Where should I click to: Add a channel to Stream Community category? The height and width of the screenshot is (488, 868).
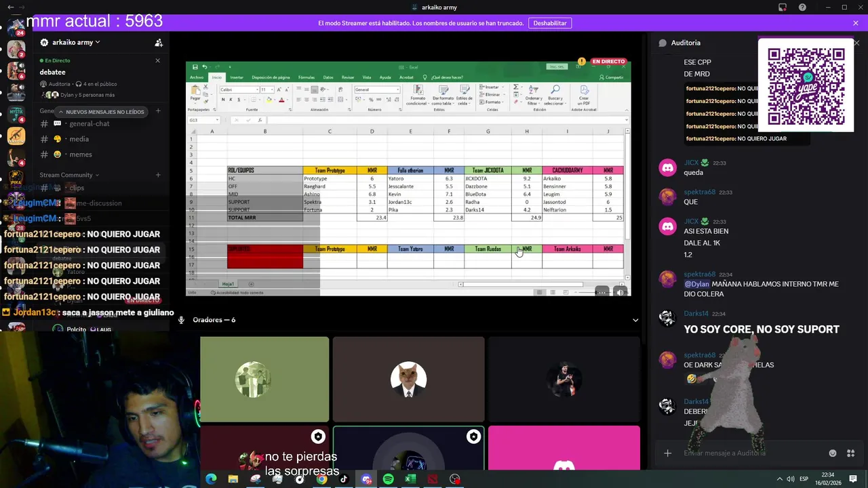point(158,175)
